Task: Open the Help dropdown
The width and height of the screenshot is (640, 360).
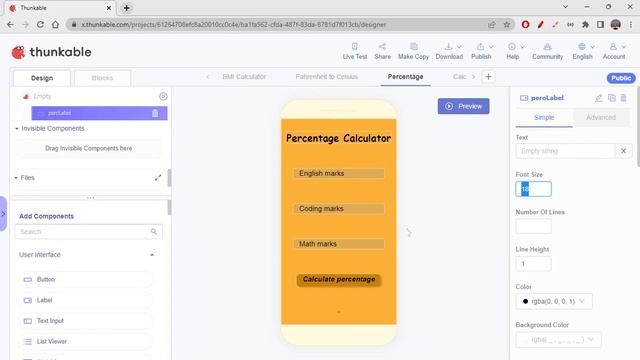Action: 515,51
